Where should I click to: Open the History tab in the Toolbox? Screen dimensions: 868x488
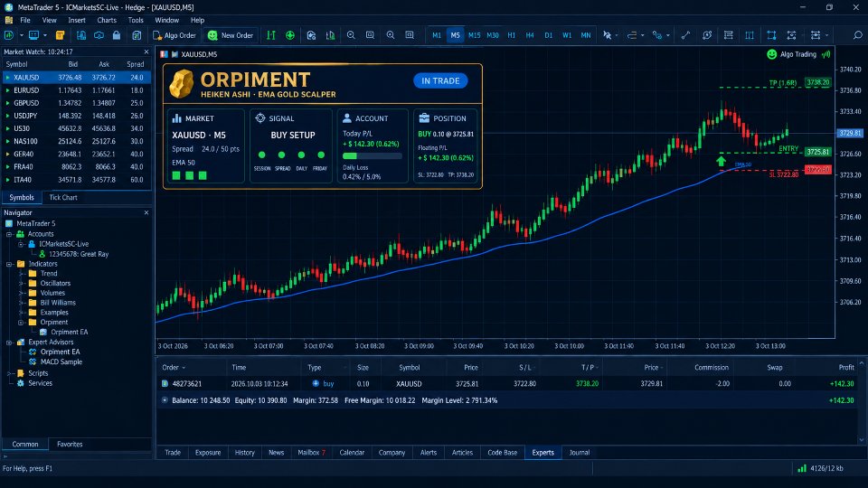coord(245,453)
